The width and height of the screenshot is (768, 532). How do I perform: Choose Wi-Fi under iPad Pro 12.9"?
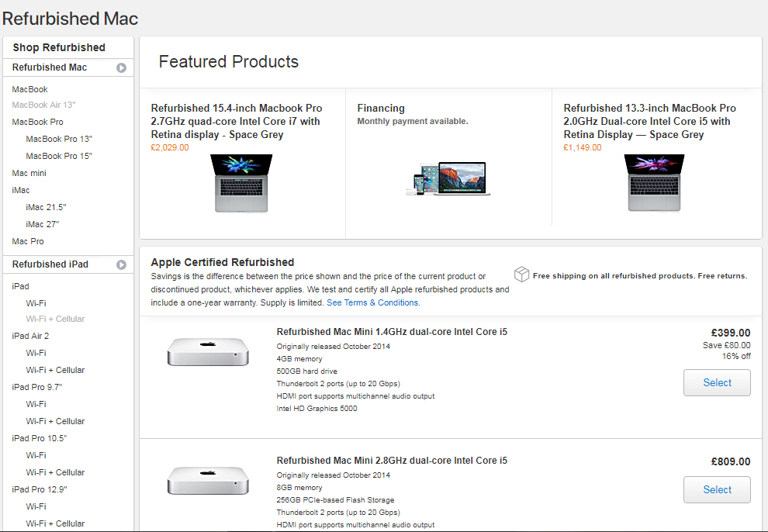pos(36,506)
